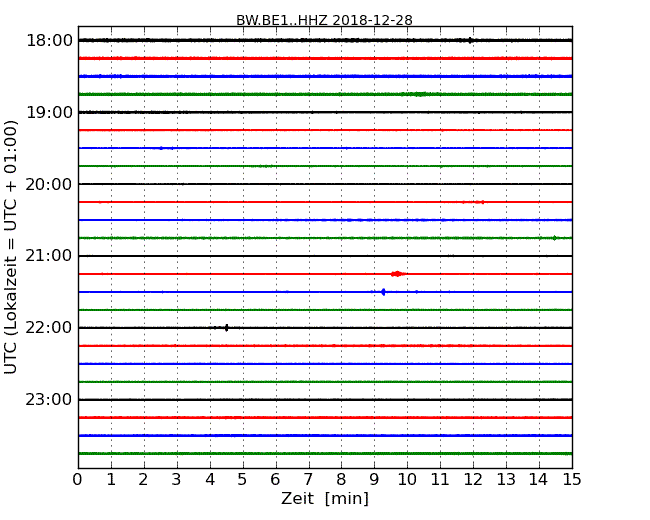The height and width of the screenshot is (520, 650).
Task: Click the "3" minute tick label
Action: pos(177,480)
